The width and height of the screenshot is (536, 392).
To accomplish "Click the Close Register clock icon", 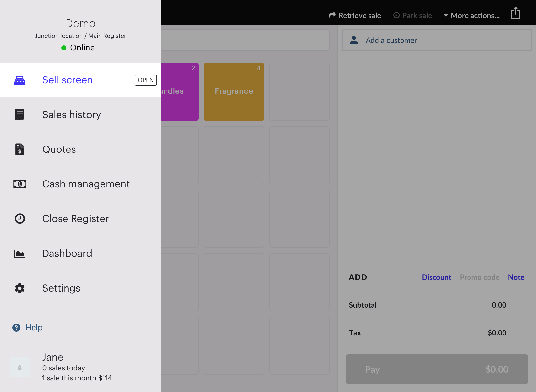I will (x=20, y=219).
